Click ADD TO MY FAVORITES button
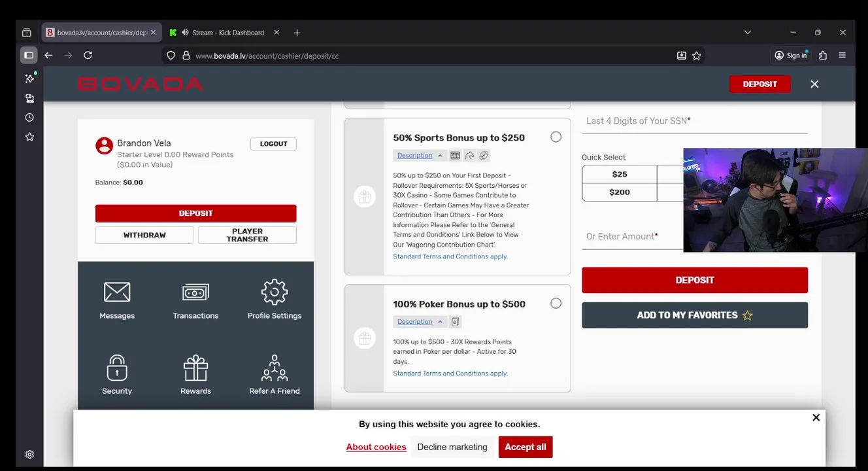The image size is (868, 471). pyautogui.click(x=695, y=315)
